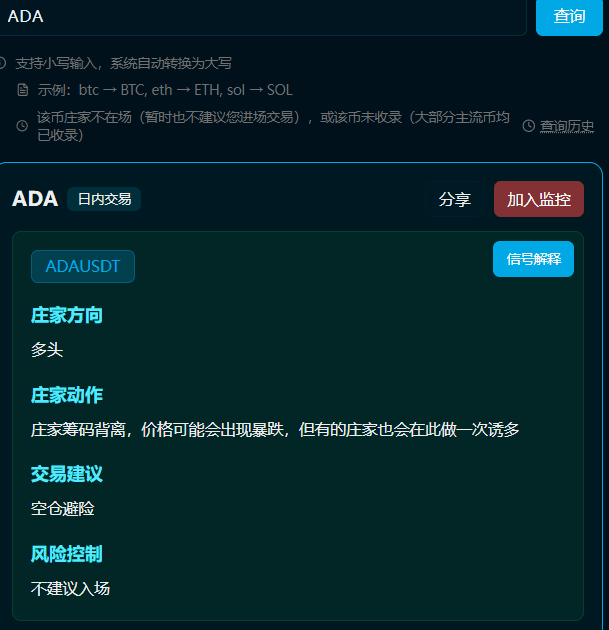Click the clock icon next to 查询历史
Screen dimensions: 609x630
529,126
